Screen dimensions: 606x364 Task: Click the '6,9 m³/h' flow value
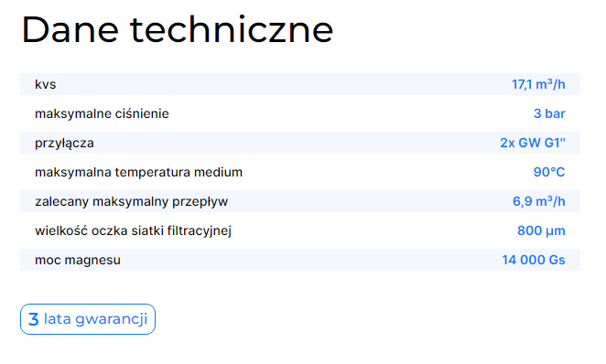point(539,201)
